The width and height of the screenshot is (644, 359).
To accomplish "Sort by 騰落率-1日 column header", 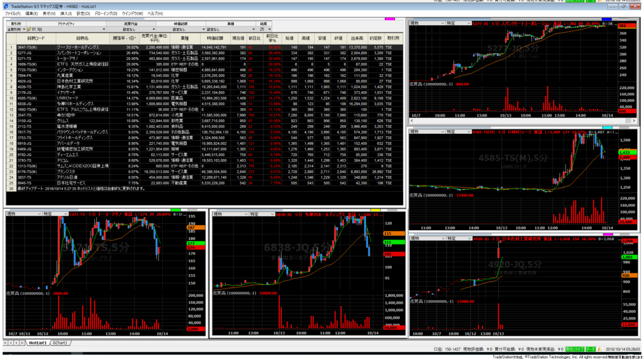I will (x=125, y=38).
